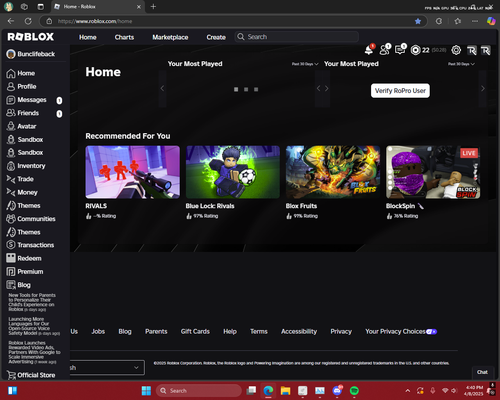Open the Terms footer link
Screen dimensions: 500x400
(259, 332)
